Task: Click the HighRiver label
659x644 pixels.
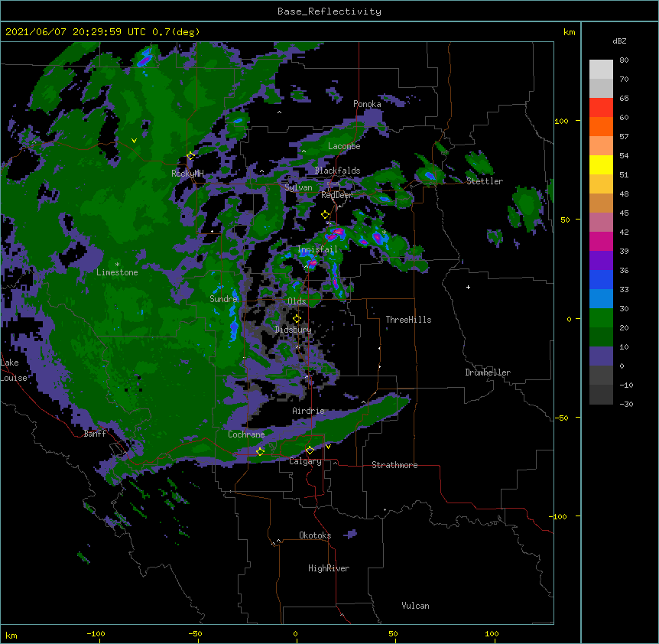Action: click(x=329, y=568)
